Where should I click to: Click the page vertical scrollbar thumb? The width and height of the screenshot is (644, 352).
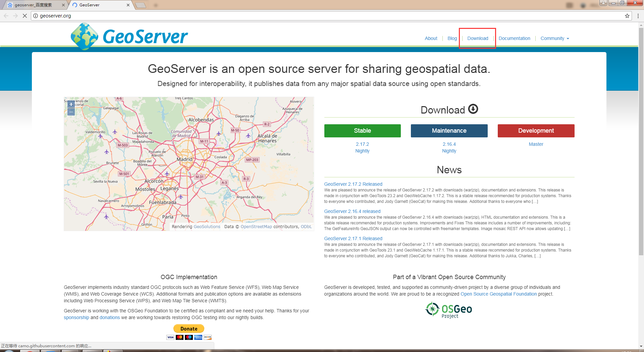641,141
